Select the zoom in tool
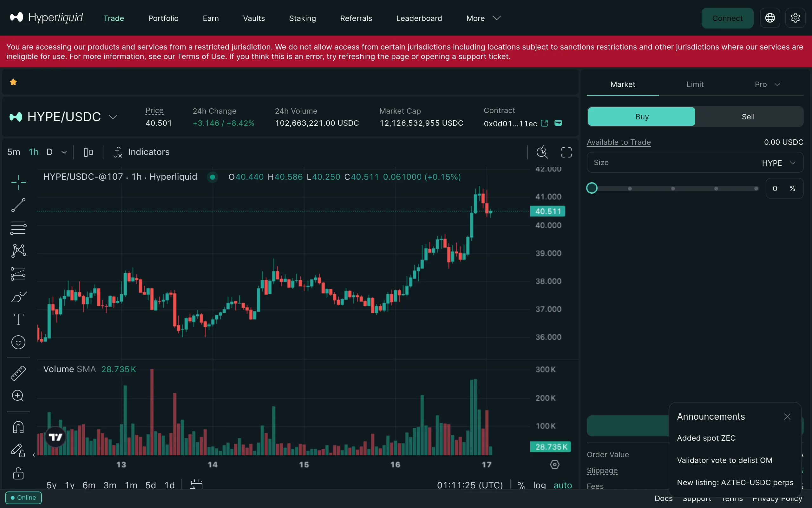 point(18,396)
